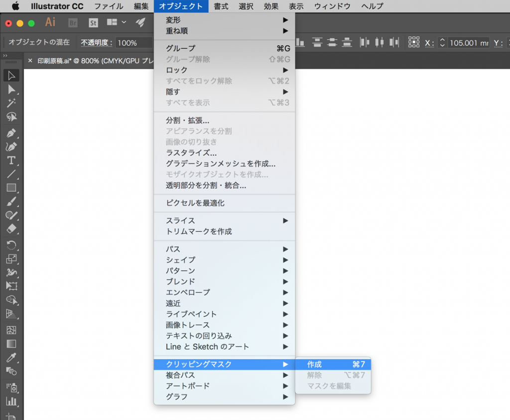The image size is (510, 420).
Task: Select the Mesh tool
Action: pos(11,330)
